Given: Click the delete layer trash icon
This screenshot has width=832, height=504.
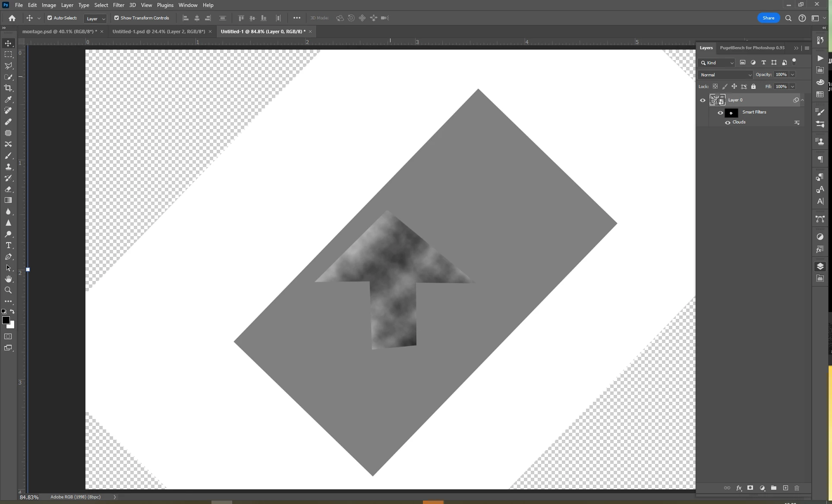Looking at the screenshot, I should click(797, 488).
